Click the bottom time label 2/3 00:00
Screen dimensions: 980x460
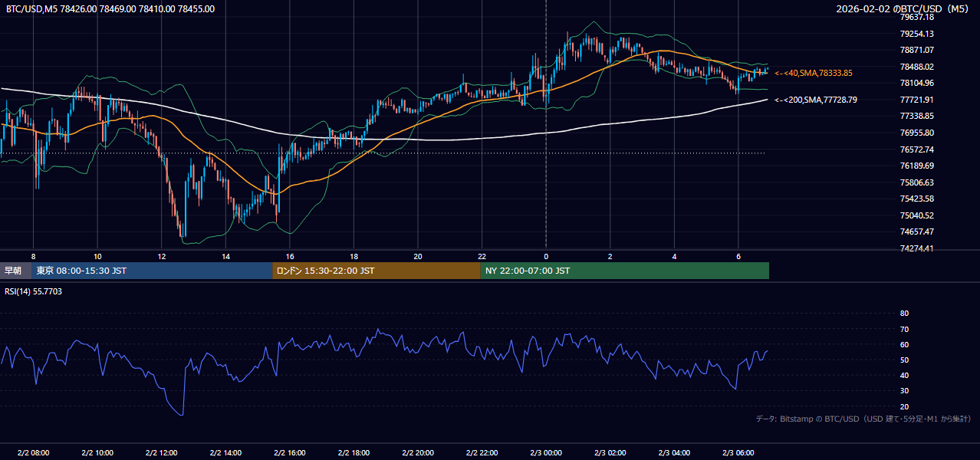(x=546, y=452)
